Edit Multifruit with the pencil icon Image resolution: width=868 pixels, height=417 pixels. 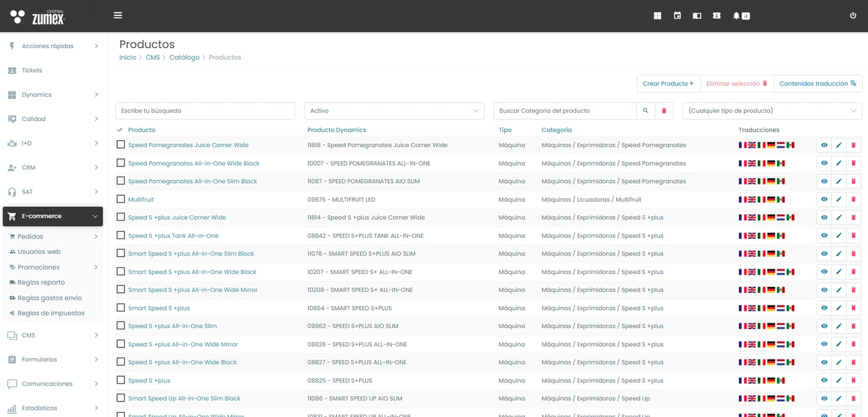pos(839,199)
